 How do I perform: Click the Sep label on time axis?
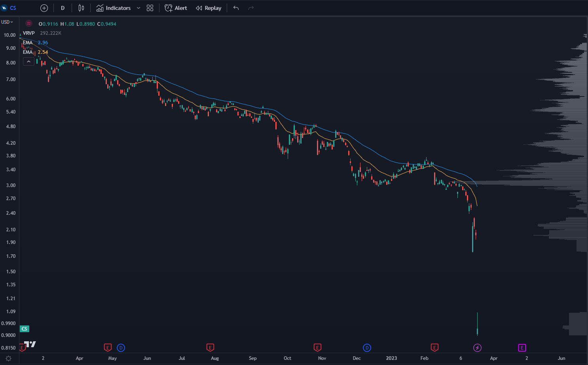[253, 358]
